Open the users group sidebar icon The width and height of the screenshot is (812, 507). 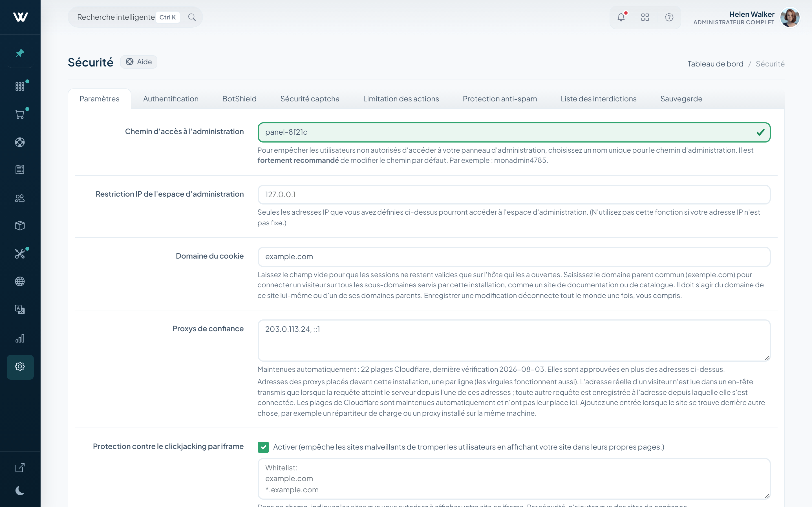(20, 198)
